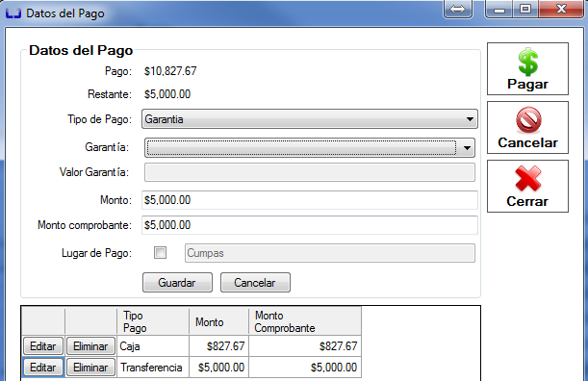The image size is (588, 381).
Task: Select the Caja cell in the table
Action: [x=153, y=345]
